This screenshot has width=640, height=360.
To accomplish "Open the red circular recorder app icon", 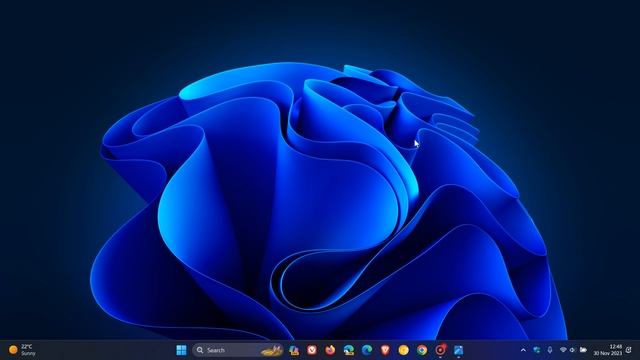I will point(440,350).
